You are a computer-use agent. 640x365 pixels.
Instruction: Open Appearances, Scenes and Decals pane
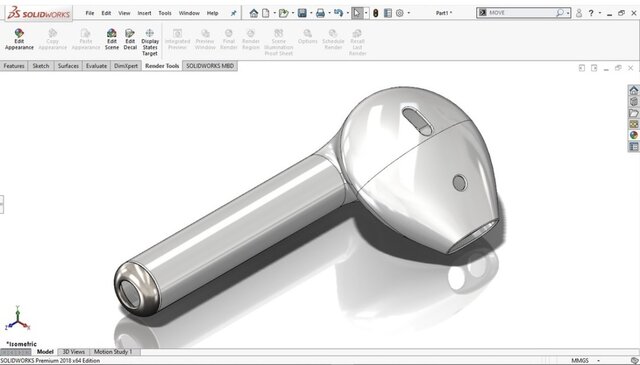tap(633, 135)
